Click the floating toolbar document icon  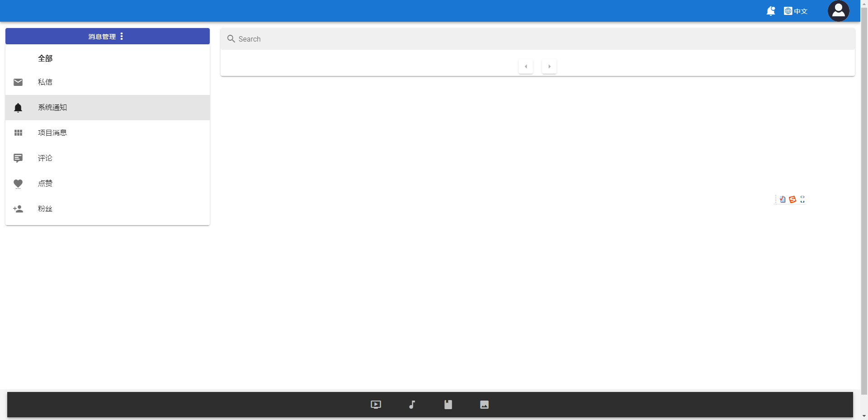pos(783,199)
